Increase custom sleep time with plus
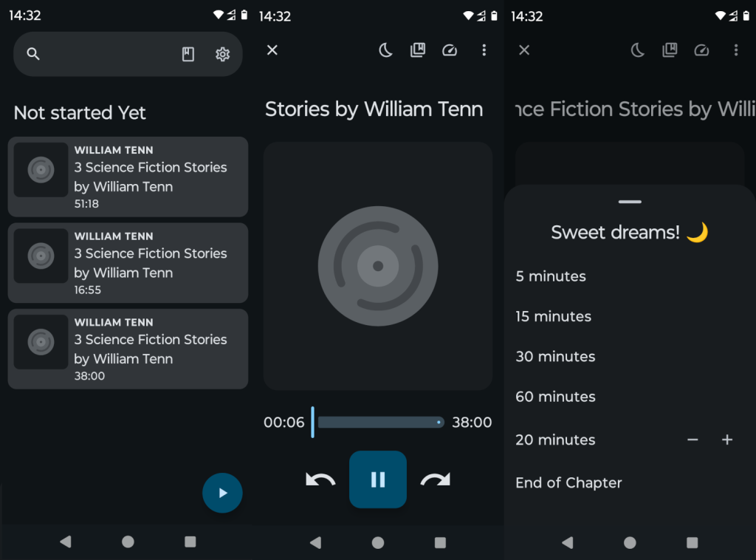The height and width of the screenshot is (560, 756). tap(727, 440)
